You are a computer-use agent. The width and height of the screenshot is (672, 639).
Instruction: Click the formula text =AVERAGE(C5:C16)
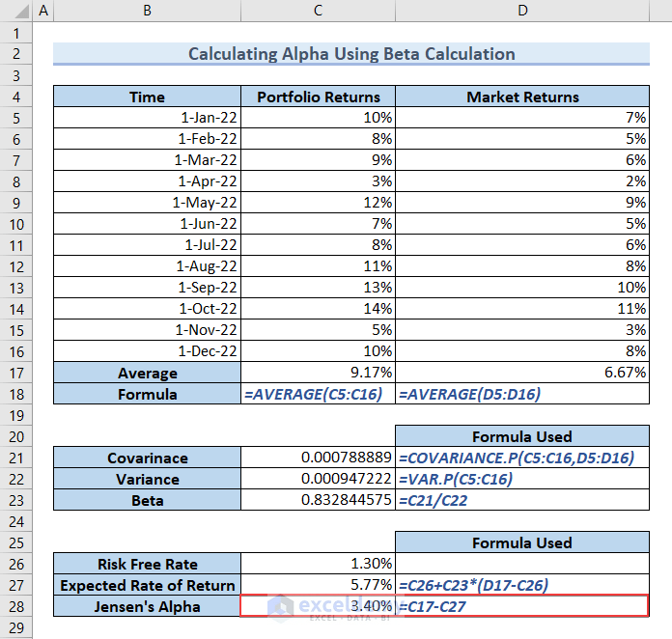[x=313, y=394]
